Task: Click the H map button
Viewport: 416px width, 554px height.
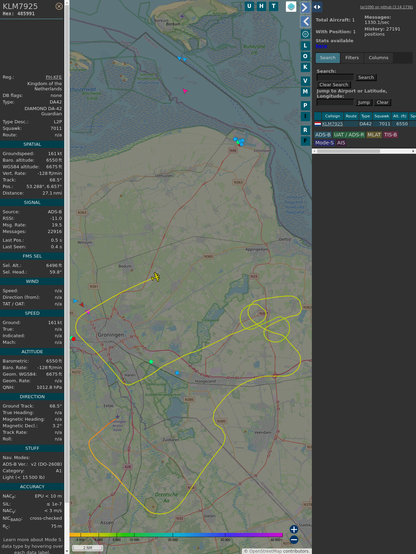Action: 261,6
